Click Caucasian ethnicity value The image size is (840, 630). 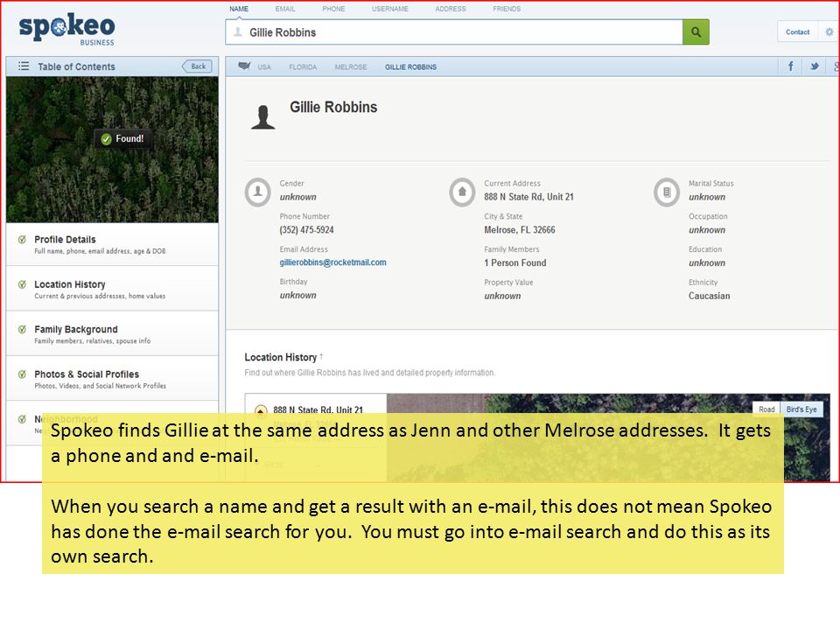click(710, 296)
